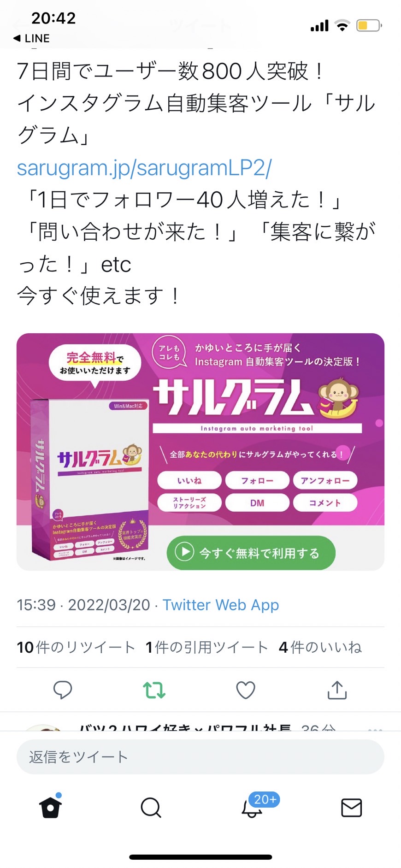The width and height of the screenshot is (401, 868).
Task: Tap the battery status icon
Action: 369,25
